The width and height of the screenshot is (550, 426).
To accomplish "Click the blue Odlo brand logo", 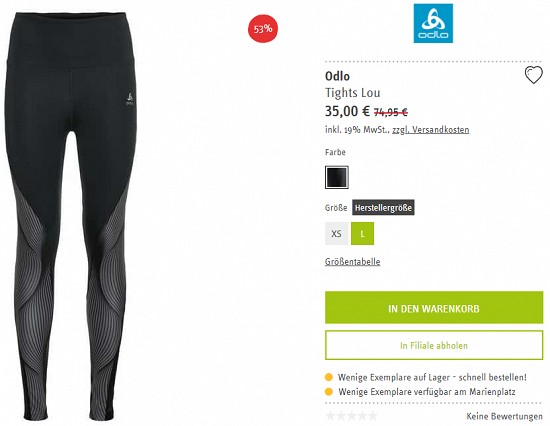I will [x=433, y=23].
